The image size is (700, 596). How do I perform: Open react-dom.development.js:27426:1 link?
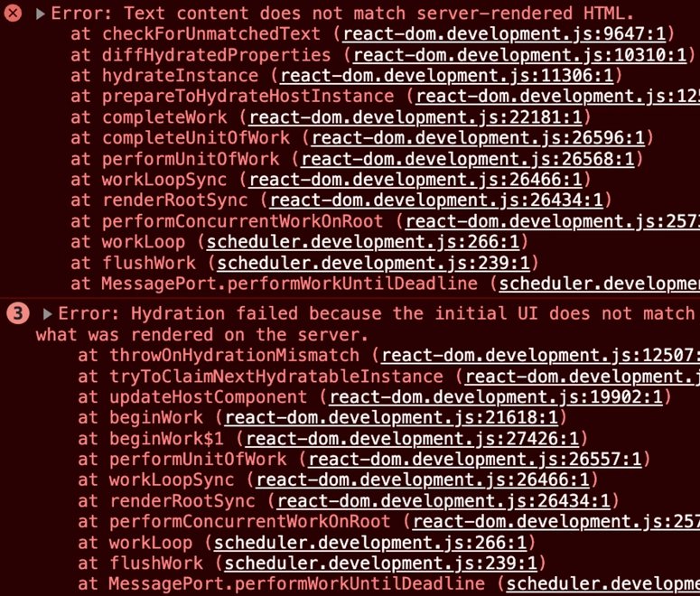coord(413,439)
